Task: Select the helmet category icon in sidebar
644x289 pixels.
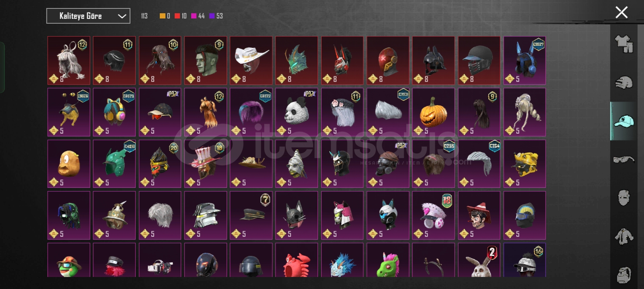Action: tap(624, 82)
